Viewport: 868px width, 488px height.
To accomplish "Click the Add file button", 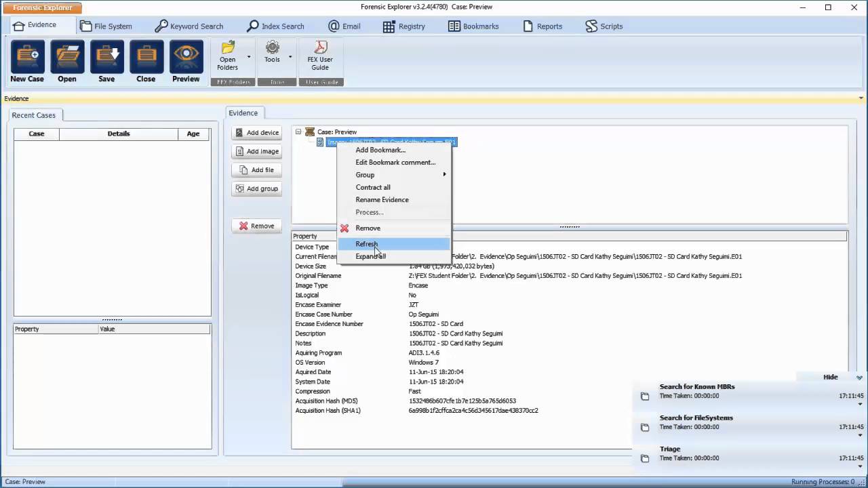I will coord(256,170).
